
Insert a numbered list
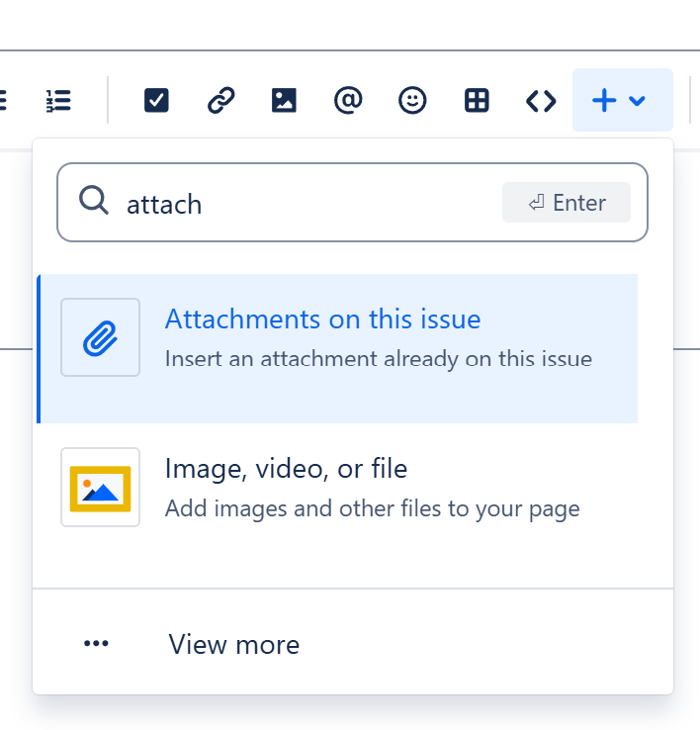[x=58, y=101]
